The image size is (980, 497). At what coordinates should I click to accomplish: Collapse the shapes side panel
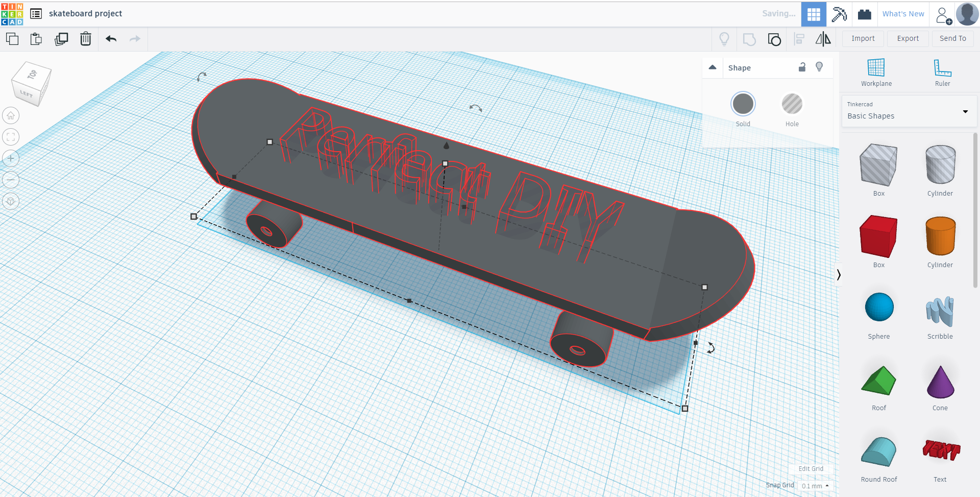(838, 275)
